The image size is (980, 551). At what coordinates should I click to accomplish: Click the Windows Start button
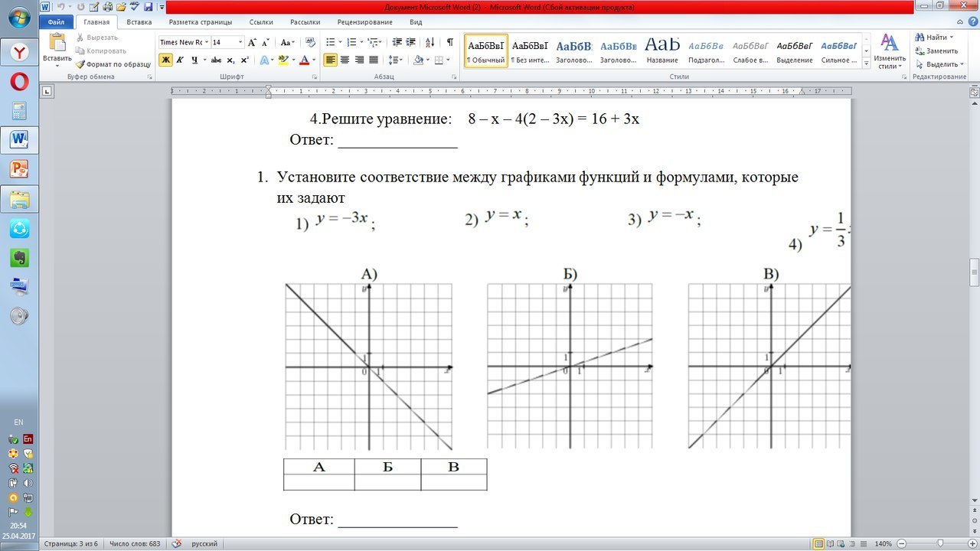click(x=19, y=17)
